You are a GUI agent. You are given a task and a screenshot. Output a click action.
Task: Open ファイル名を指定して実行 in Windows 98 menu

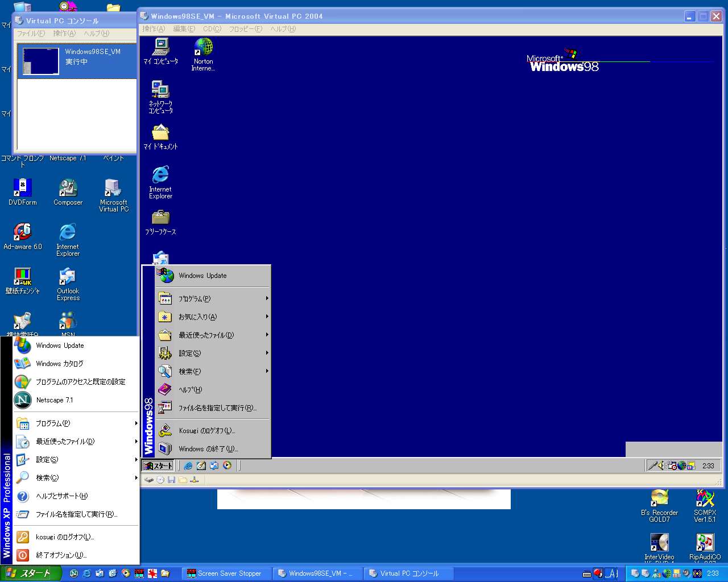(213, 408)
